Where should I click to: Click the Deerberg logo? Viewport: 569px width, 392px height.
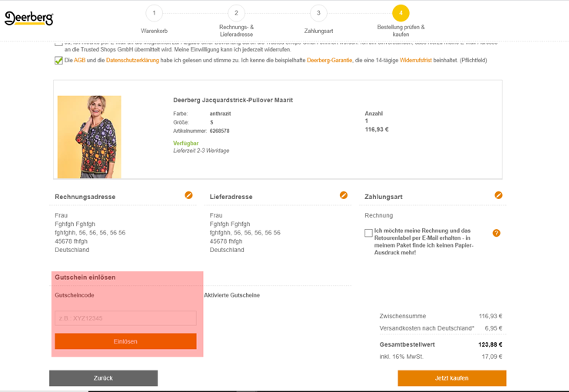(29, 18)
